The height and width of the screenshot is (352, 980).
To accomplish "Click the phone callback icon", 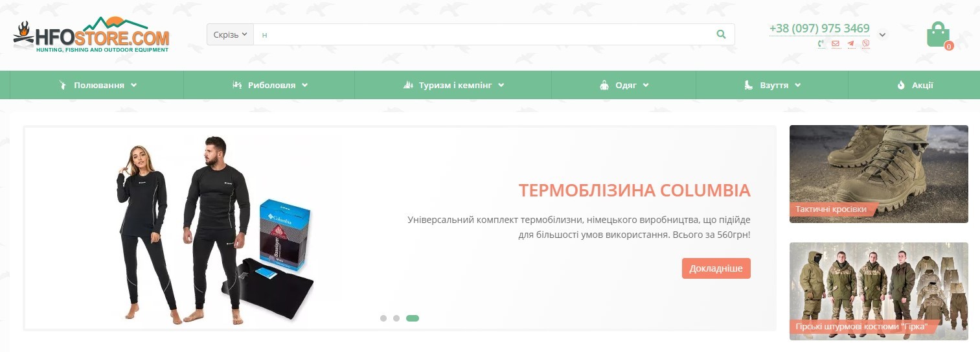I will (x=821, y=44).
